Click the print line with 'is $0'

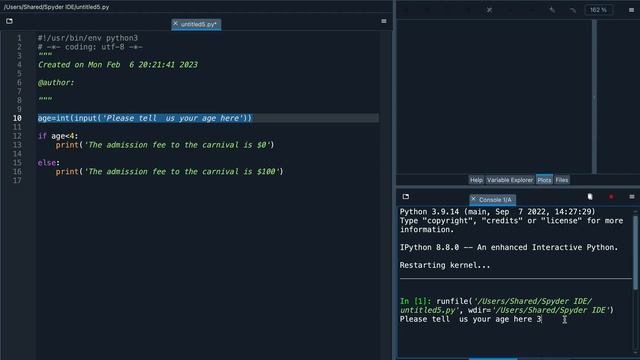click(x=165, y=145)
